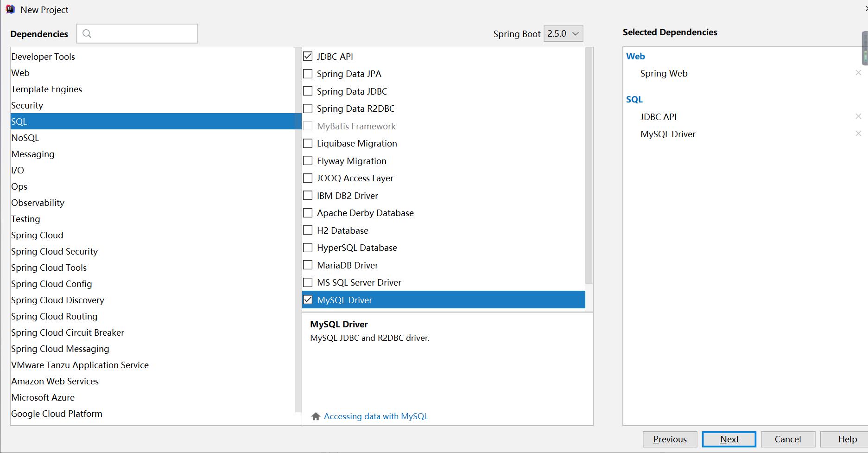Uncheck the MySQL Driver checkbox
Viewport: 868px width, 453px height.
coord(308,300)
